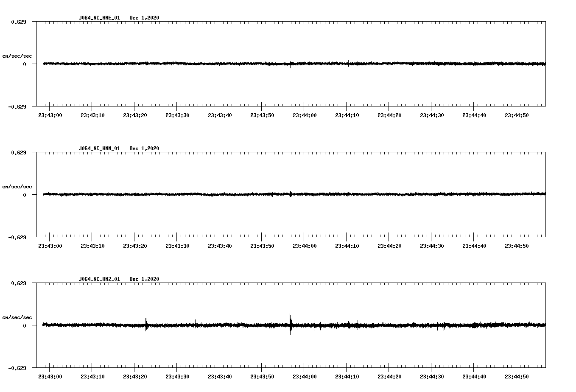
Task: Click the spike near 23:43:22 on HNZ trace
Action: 146,326
